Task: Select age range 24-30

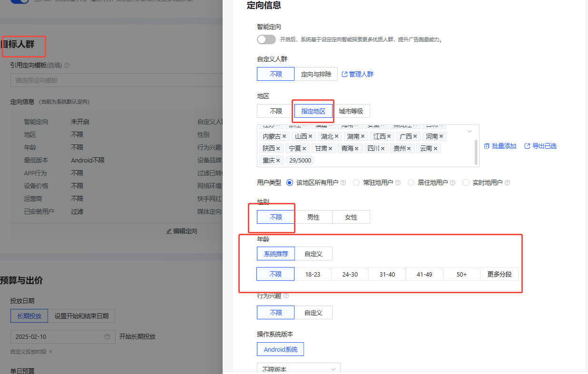Action: coord(350,274)
